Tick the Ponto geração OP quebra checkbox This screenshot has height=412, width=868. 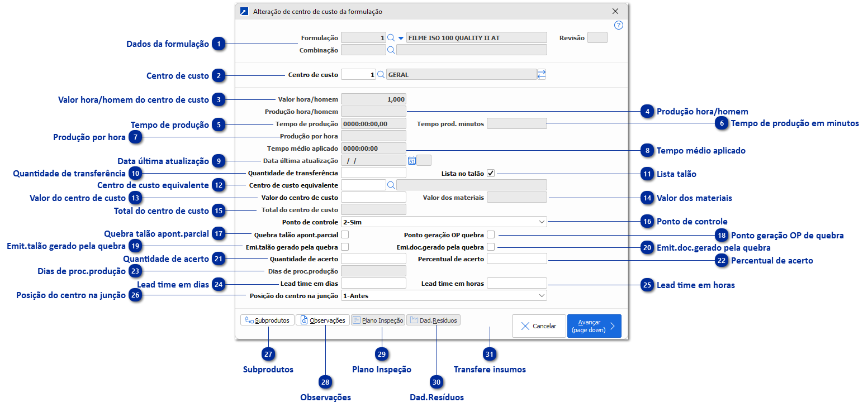click(491, 234)
